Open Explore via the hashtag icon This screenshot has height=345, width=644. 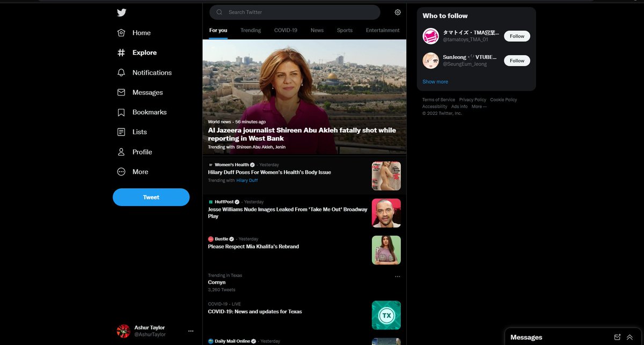tap(121, 53)
